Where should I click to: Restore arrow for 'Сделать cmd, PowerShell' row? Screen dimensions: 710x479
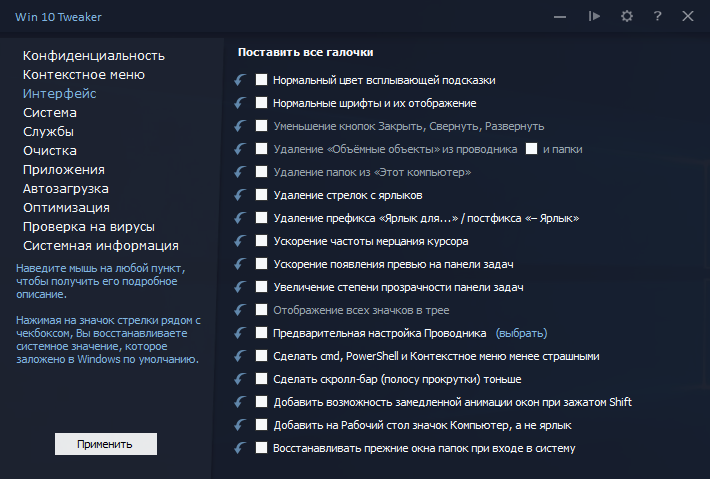240,356
